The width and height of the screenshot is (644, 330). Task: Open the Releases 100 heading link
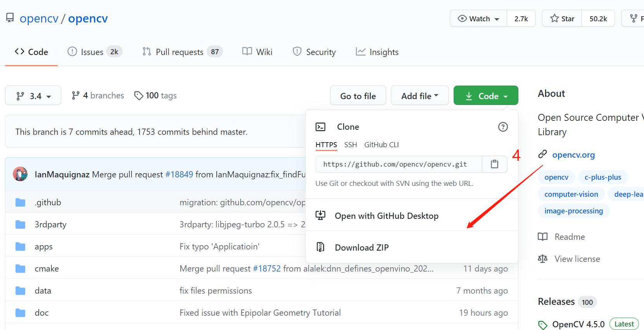click(567, 302)
